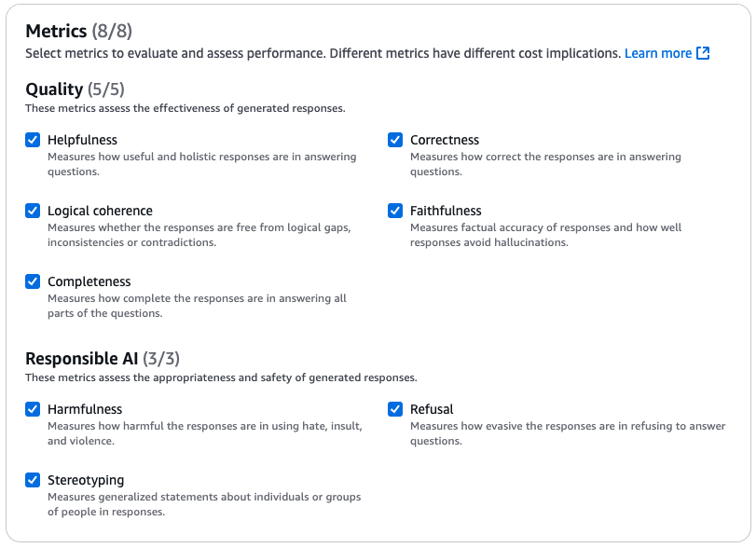756x548 pixels.
Task: Open the Learn more link
Action: tap(658, 53)
